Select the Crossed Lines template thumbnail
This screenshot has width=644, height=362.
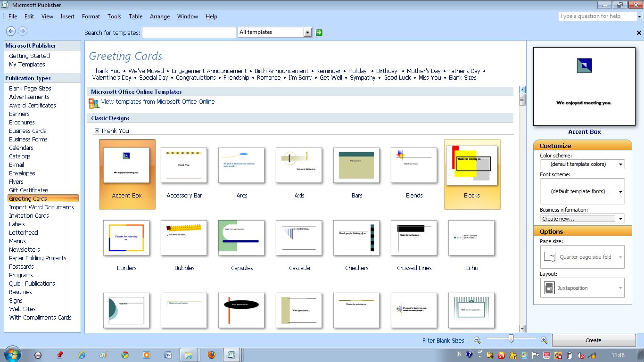click(x=414, y=238)
